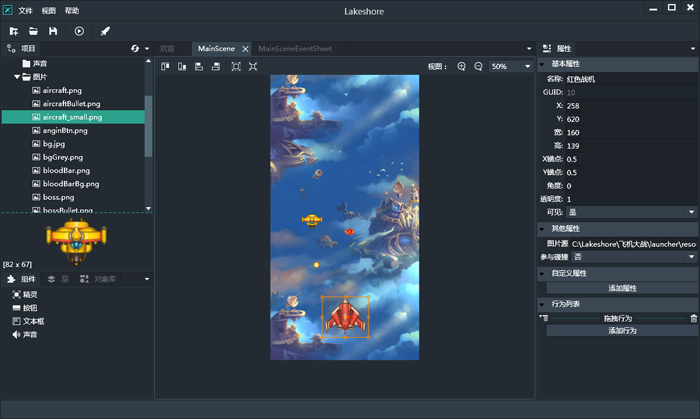Image resolution: width=700 pixels, height=419 pixels.
Task: Zoom in the scene view
Action: [461, 66]
